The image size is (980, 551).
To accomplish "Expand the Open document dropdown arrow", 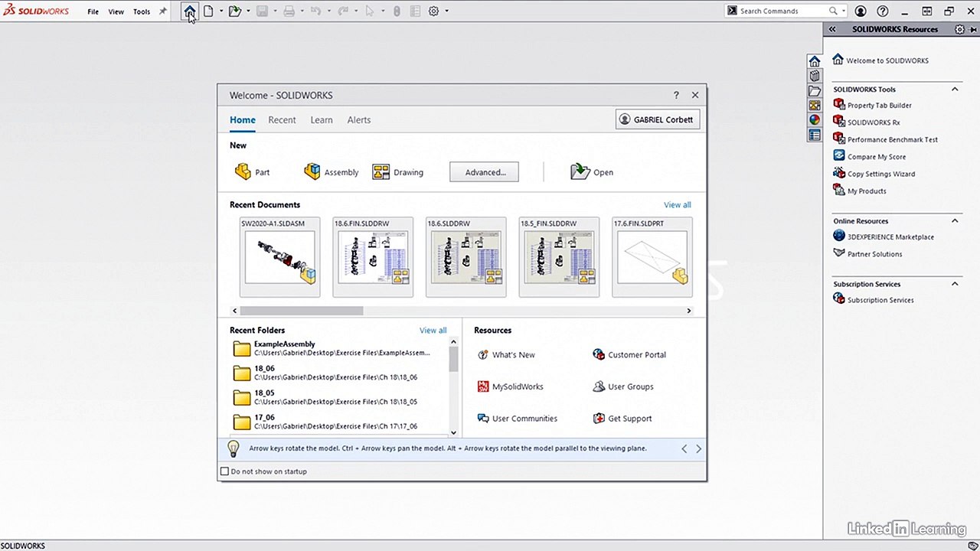I will pyautogui.click(x=248, y=11).
